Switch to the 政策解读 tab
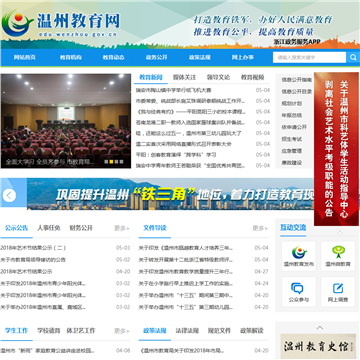360x360 pixels. click(252, 331)
